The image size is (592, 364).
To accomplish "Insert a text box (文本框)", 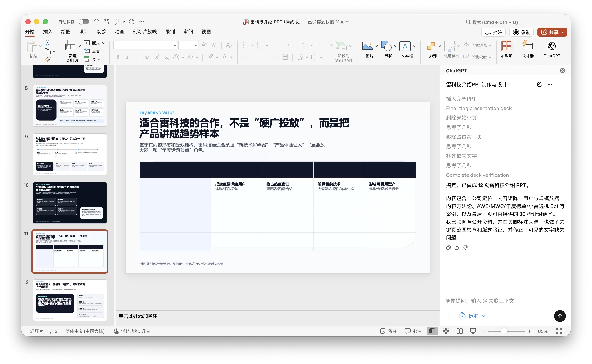I will pyautogui.click(x=405, y=46).
